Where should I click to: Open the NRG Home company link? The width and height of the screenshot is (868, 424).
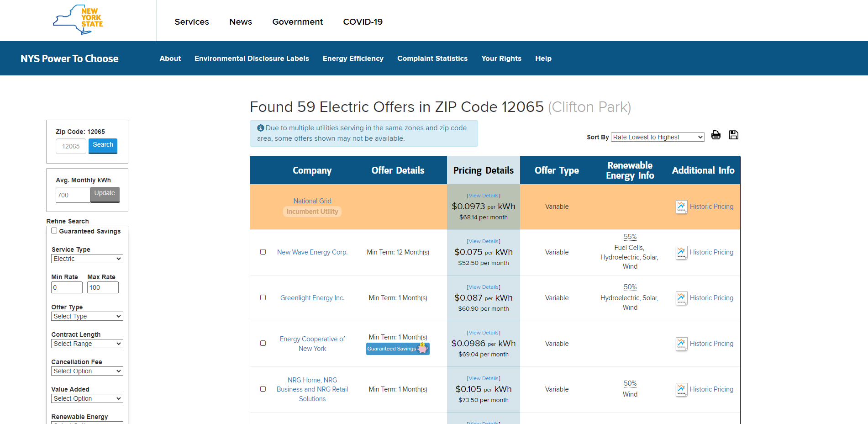tap(312, 389)
